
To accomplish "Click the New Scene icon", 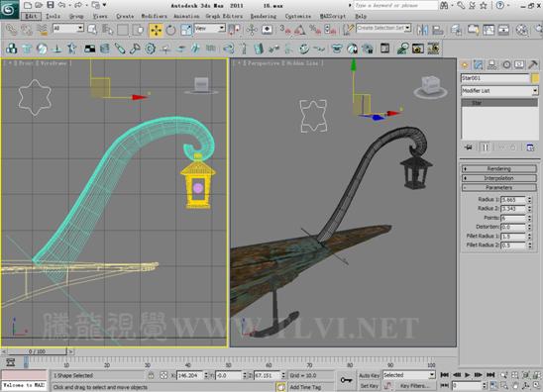I will click(x=28, y=5).
